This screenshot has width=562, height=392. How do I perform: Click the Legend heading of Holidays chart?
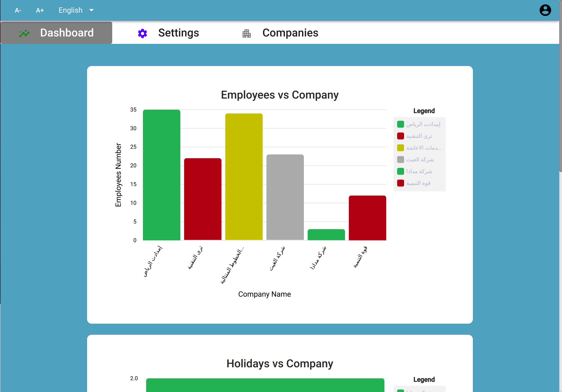tap(424, 380)
